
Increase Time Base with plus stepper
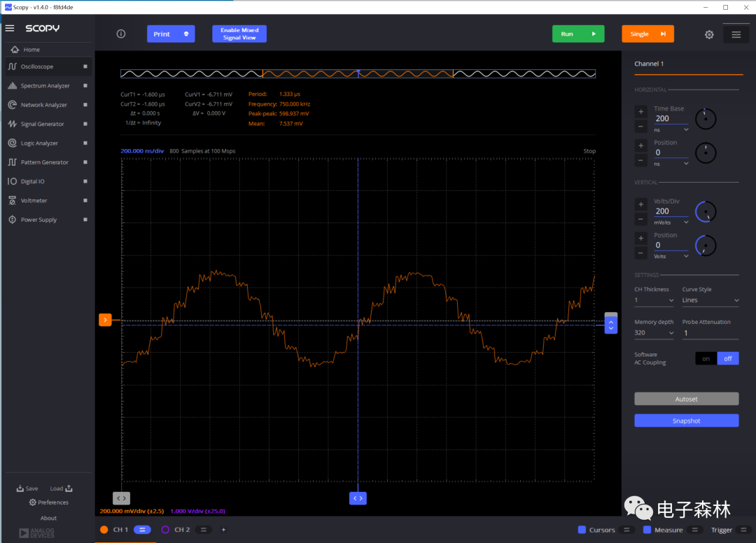[640, 112]
